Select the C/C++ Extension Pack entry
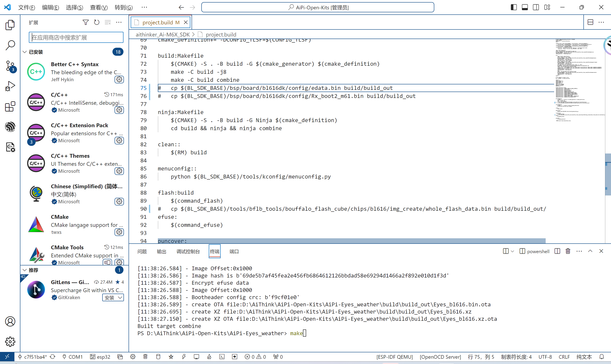Viewport: 611px width, 364px height. click(x=75, y=133)
